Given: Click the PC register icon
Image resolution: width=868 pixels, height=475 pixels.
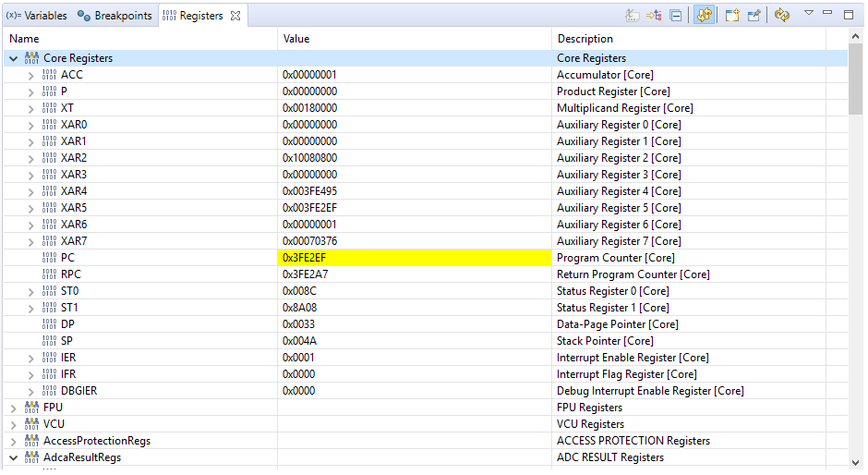Looking at the screenshot, I should point(49,258).
